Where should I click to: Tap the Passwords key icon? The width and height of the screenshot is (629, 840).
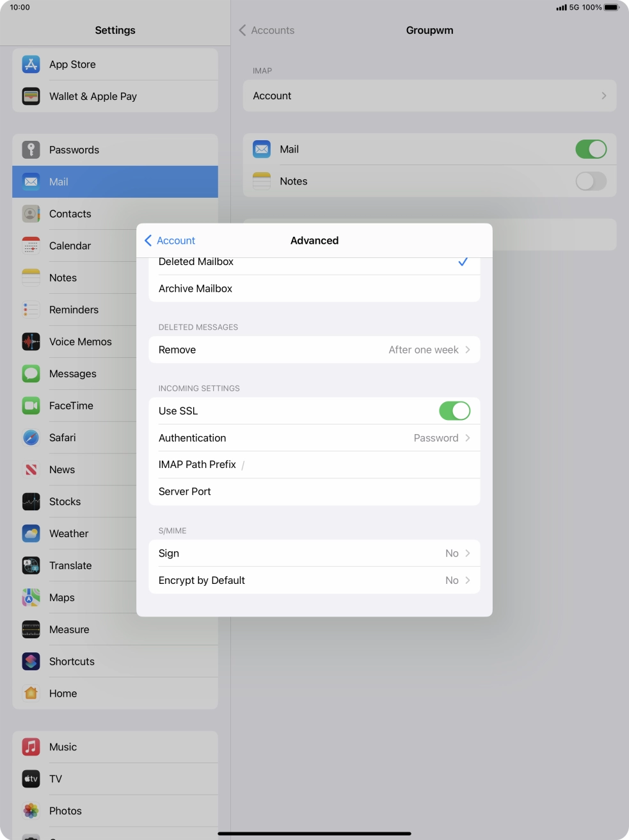tap(31, 150)
